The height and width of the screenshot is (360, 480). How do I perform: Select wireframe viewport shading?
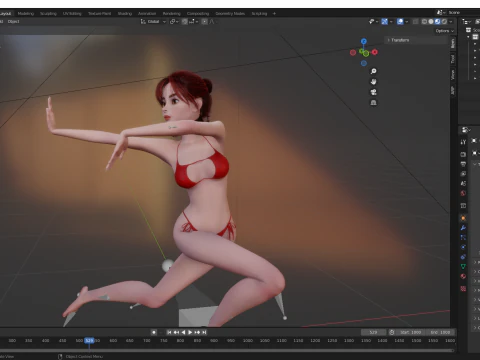click(424, 22)
